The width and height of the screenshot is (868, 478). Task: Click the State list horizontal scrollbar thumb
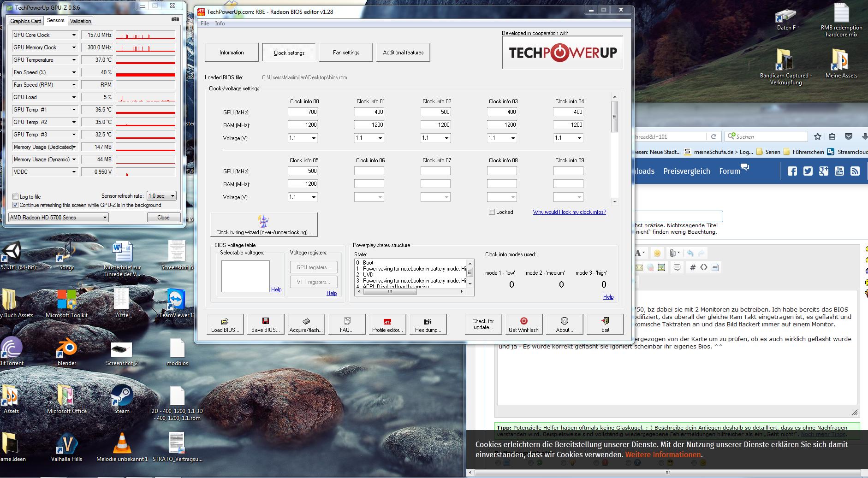pyautogui.click(x=390, y=291)
